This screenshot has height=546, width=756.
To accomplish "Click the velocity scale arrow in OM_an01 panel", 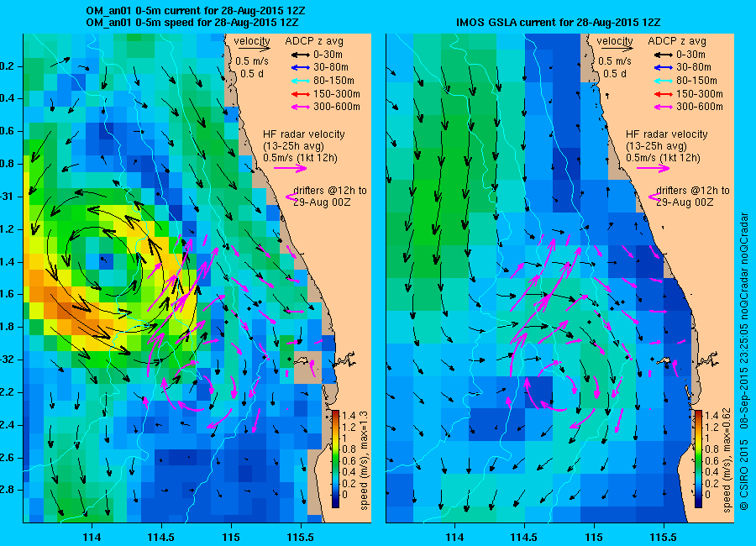I will click(254, 49).
